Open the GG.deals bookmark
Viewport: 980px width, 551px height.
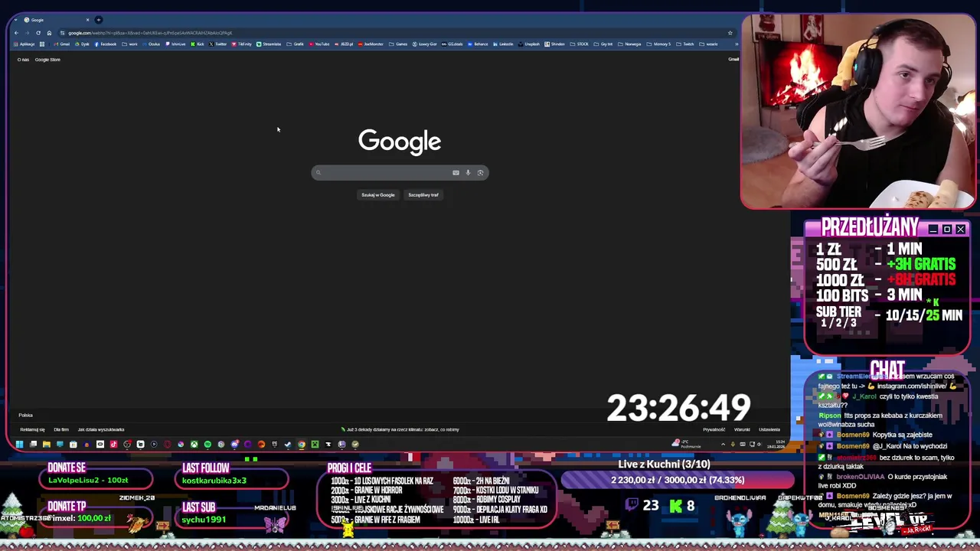click(452, 44)
